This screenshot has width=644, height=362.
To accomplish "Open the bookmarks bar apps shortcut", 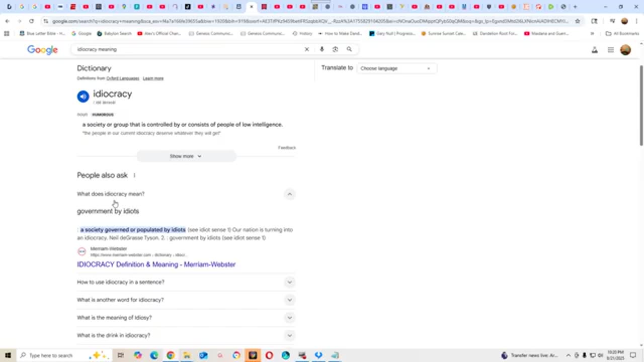I will click(7, 33).
